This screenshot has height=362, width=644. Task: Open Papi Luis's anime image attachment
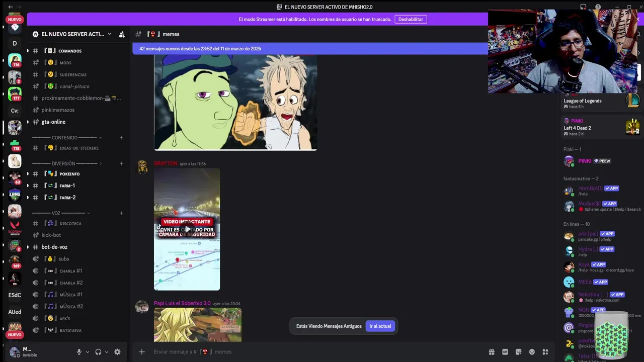click(198, 325)
